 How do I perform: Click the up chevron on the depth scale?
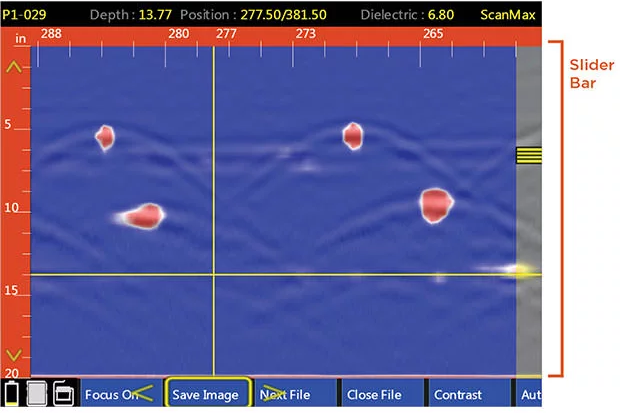coord(14,68)
